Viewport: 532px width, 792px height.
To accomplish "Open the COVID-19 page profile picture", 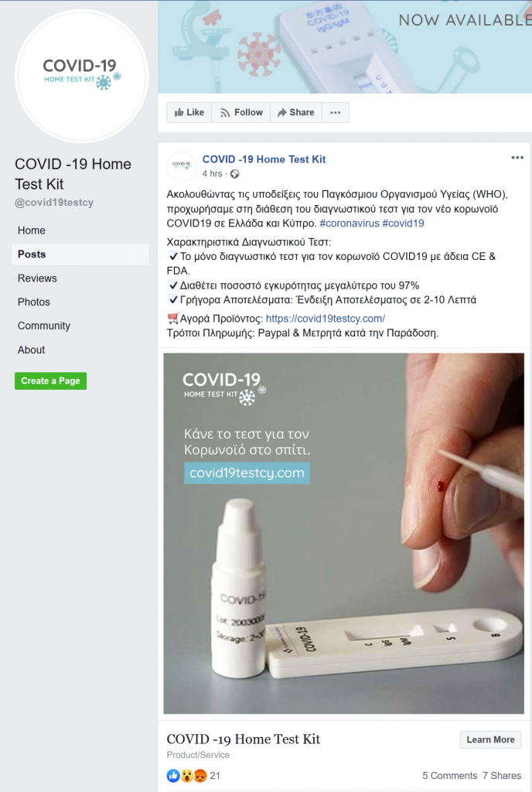I will point(82,77).
